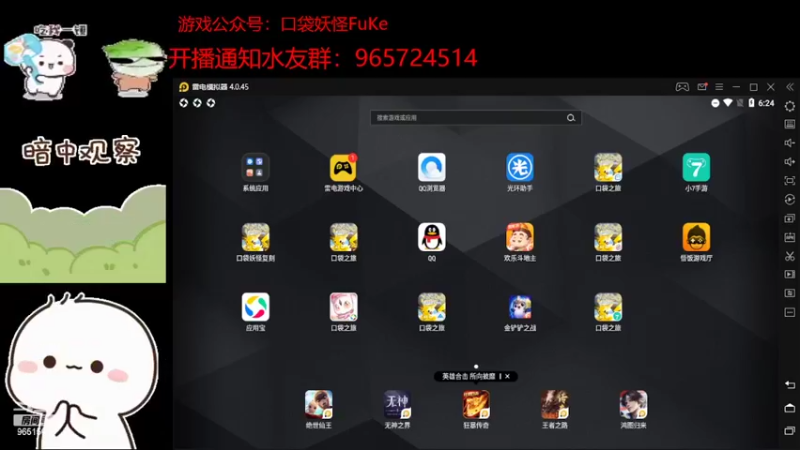Viewport: 800px width, 450px height.
Task: Start the video recorder sidebar icon
Action: tap(790, 274)
